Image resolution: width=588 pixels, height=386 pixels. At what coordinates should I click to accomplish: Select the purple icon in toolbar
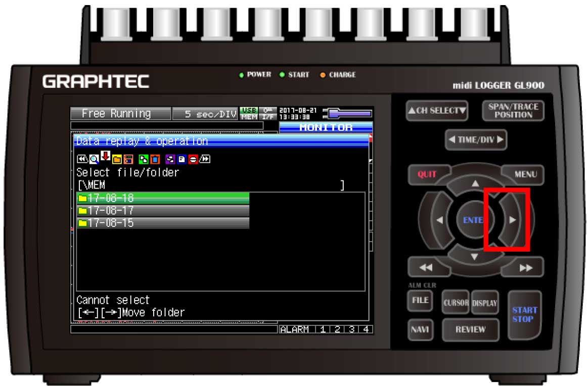tap(170, 159)
